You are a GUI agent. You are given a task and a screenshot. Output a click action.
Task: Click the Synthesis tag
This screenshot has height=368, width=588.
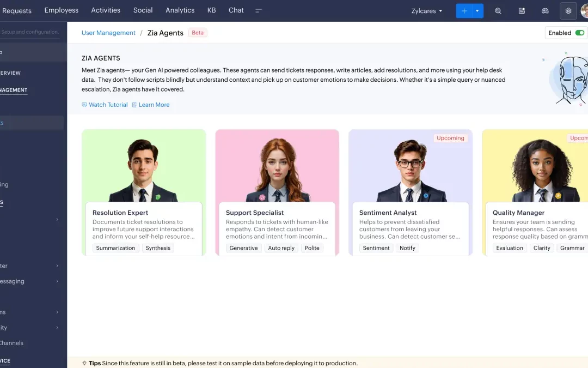point(158,248)
